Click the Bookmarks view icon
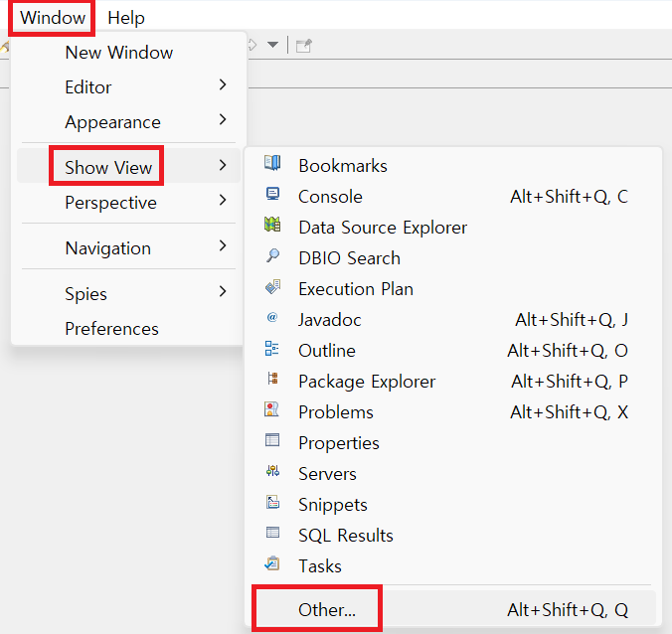The height and width of the screenshot is (634, 672). (272, 165)
